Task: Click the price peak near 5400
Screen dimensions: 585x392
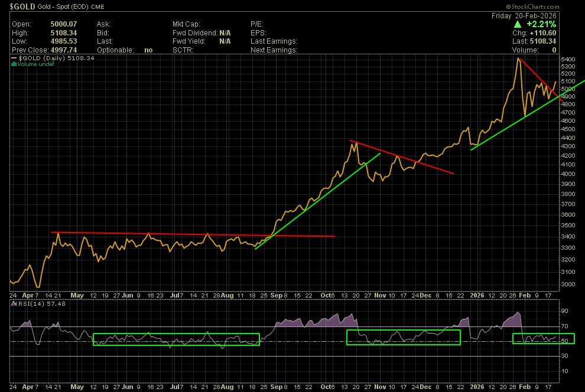Action: pyautogui.click(x=518, y=58)
